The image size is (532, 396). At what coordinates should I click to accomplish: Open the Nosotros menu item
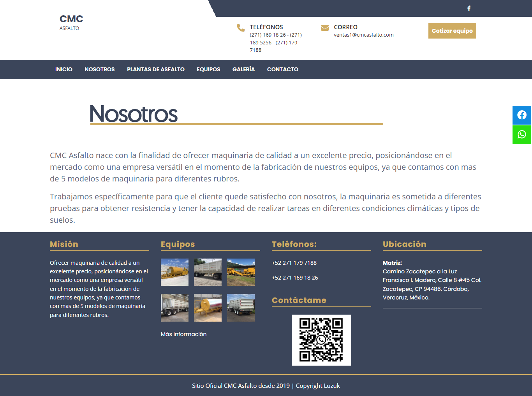coord(100,69)
